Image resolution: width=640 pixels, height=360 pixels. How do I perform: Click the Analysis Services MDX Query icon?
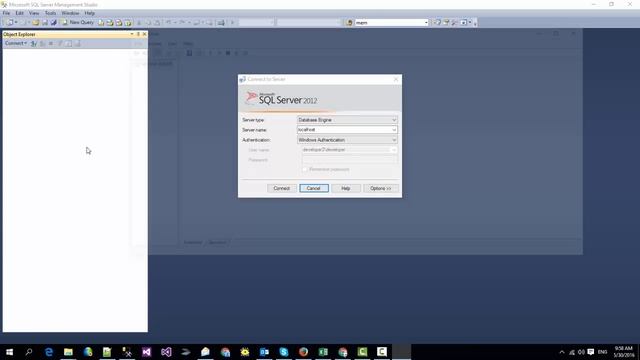[110, 22]
